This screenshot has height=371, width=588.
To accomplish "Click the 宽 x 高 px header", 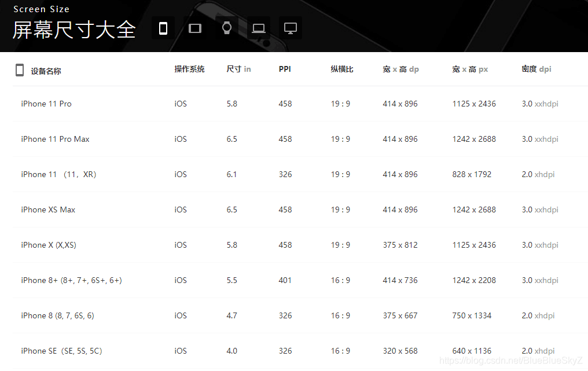I will [x=470, y=69].
